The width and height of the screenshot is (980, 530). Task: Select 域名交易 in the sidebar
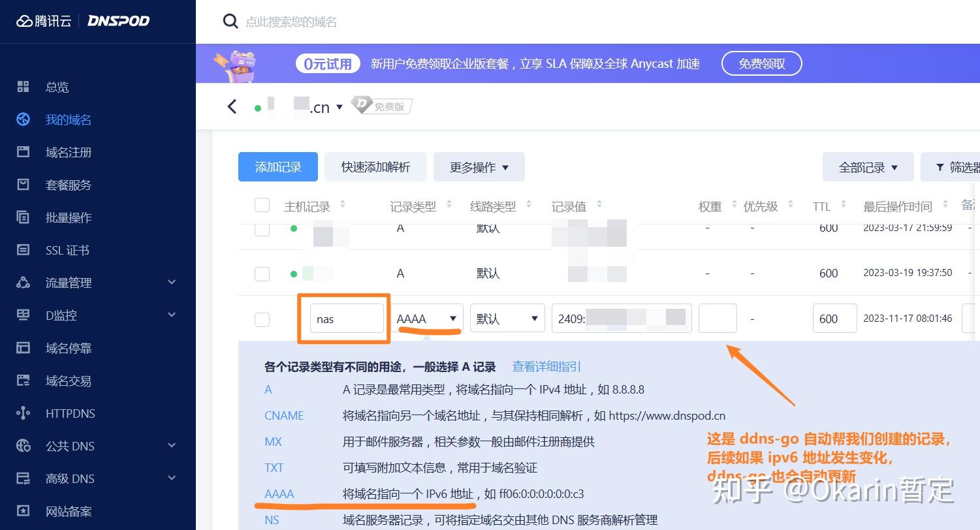[67, 381]
